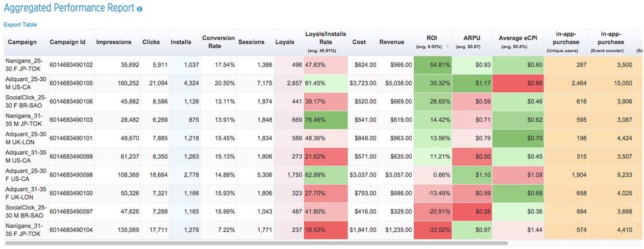The width and height of the screenshot is (644, 249).
Task: Click the 76.46% Loyals/Installs Rate cell
Action: tap(326, 120)
